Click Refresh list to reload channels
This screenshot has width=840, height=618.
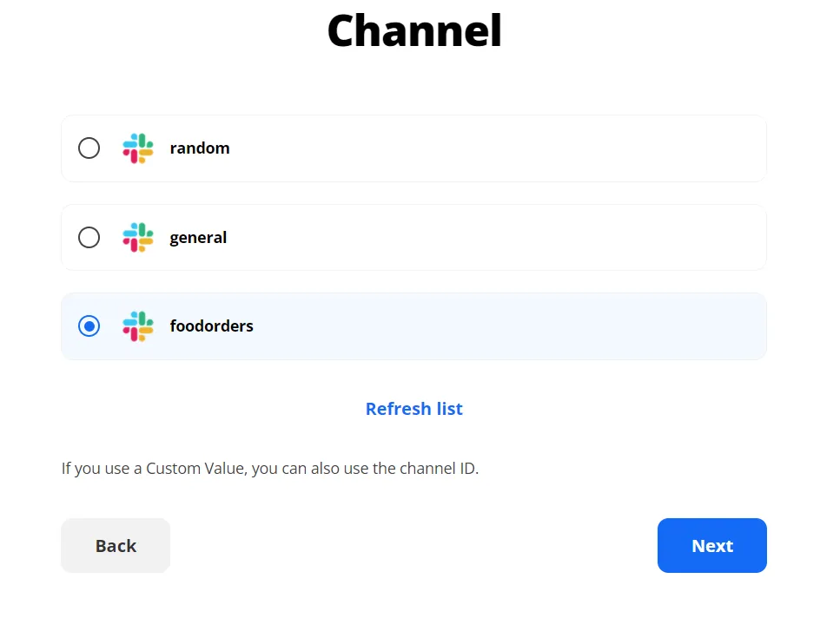pos(414,408)
